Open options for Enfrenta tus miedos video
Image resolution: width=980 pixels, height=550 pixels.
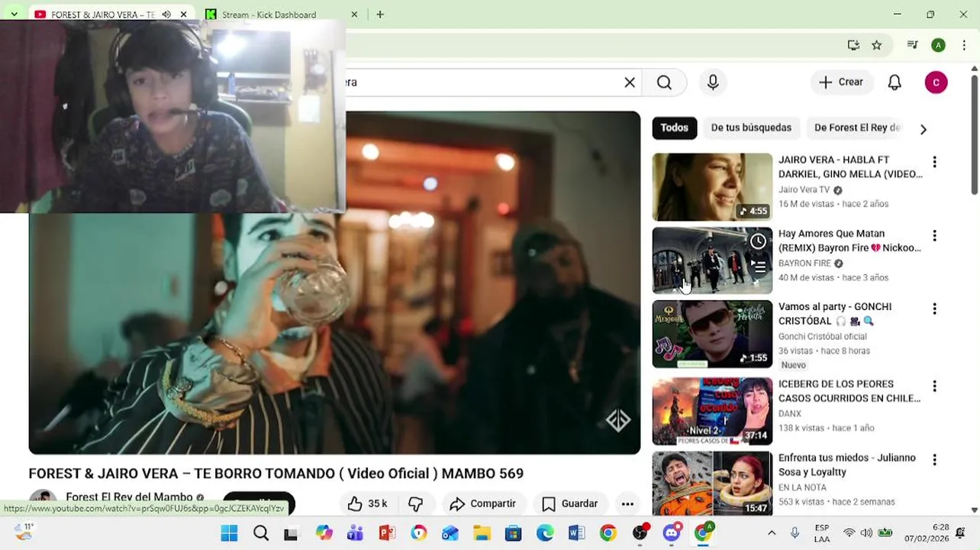pyautogui.click(x=934, y=460)
